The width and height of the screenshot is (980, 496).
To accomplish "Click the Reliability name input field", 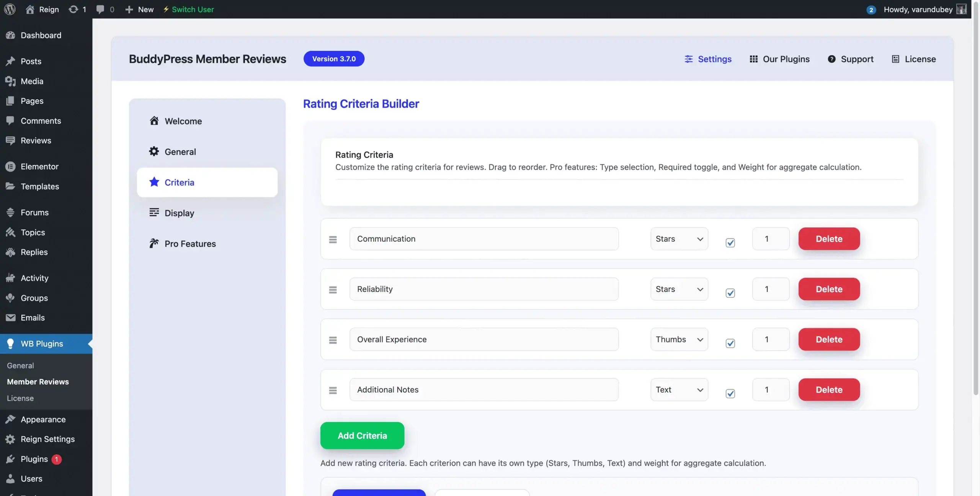I will (x=484, y=289).
